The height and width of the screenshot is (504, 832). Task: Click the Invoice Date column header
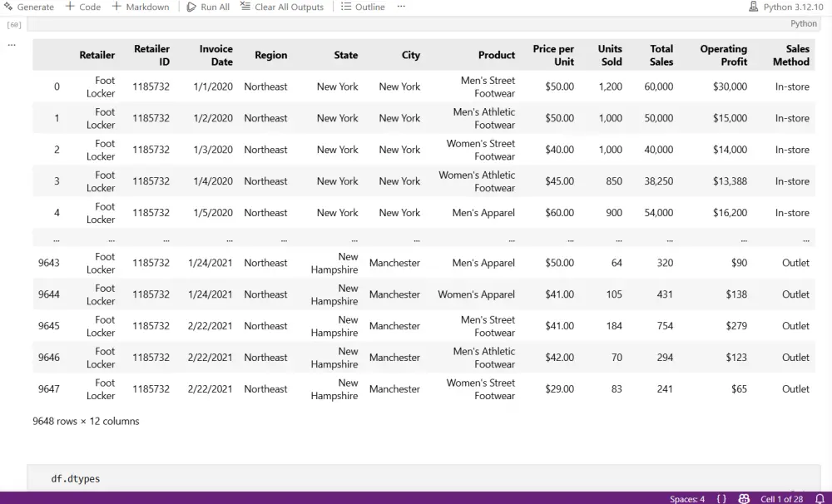[216, 55]
